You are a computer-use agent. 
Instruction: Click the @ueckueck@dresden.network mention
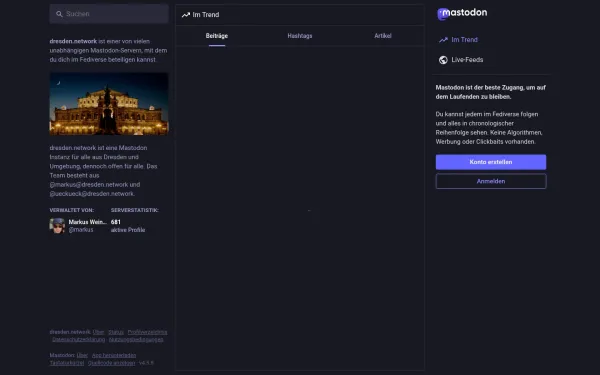coord(91,194)
